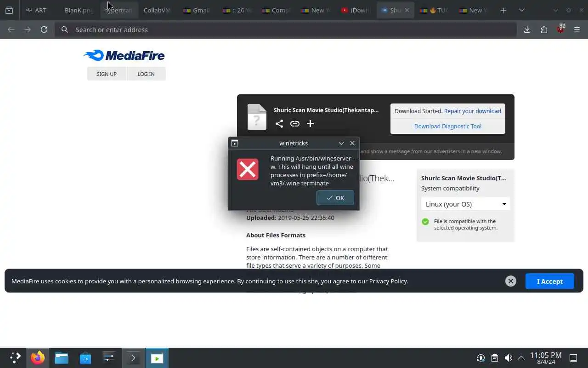Click the copy link icon
588x368 pixels.
[295, 123]
